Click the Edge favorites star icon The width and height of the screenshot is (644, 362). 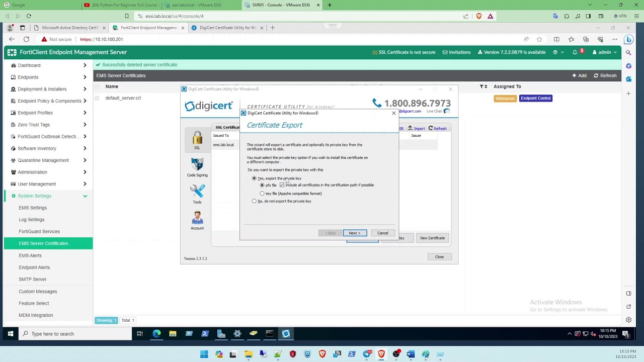pos(539,39)
